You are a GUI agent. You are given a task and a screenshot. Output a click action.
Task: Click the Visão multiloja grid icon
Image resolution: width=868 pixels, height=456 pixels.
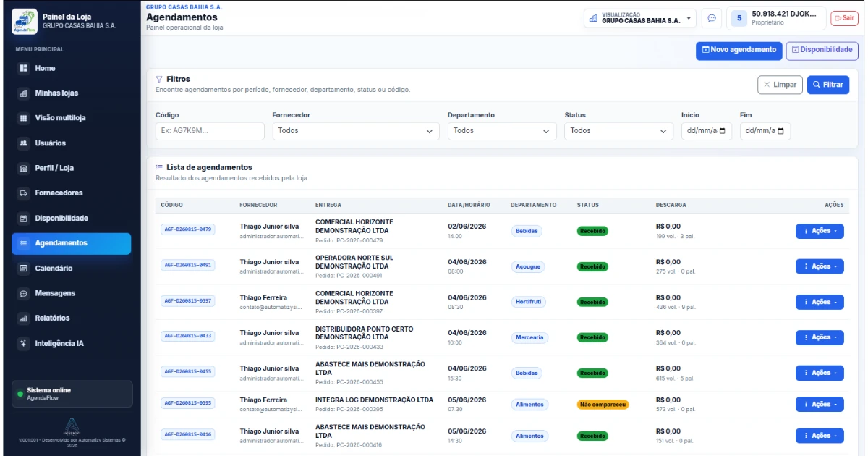pyautogui.click(x=23, y=118)
